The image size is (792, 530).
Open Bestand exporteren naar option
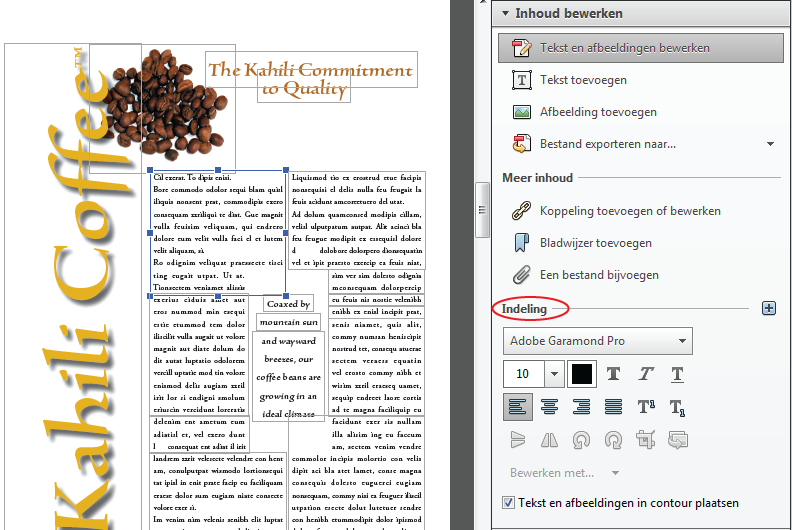[608, 144]
